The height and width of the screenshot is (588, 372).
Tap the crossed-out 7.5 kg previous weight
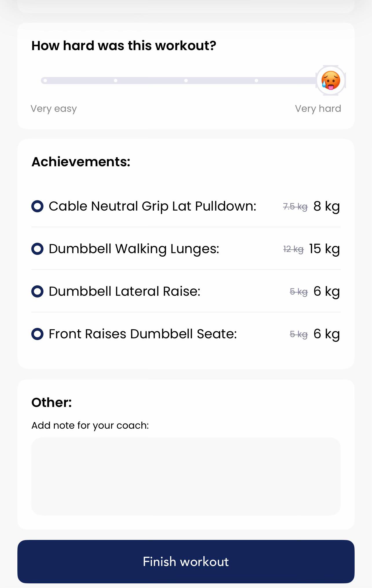tap(295, 207)
